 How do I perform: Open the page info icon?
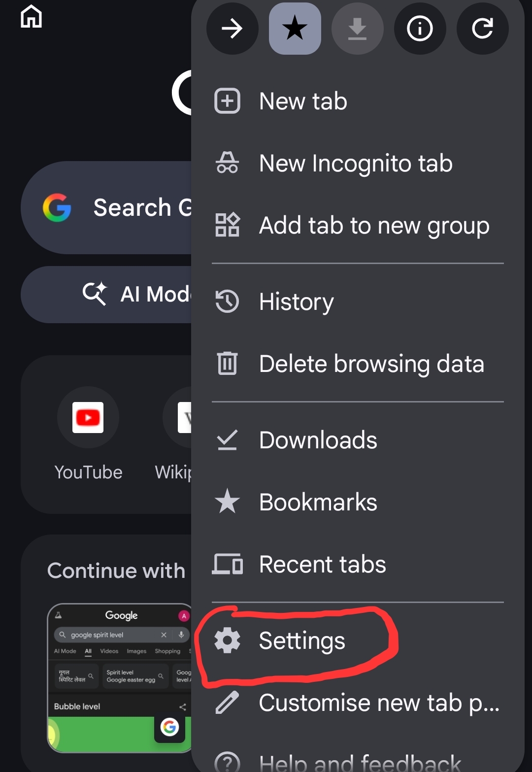click(x=420, y=29)
